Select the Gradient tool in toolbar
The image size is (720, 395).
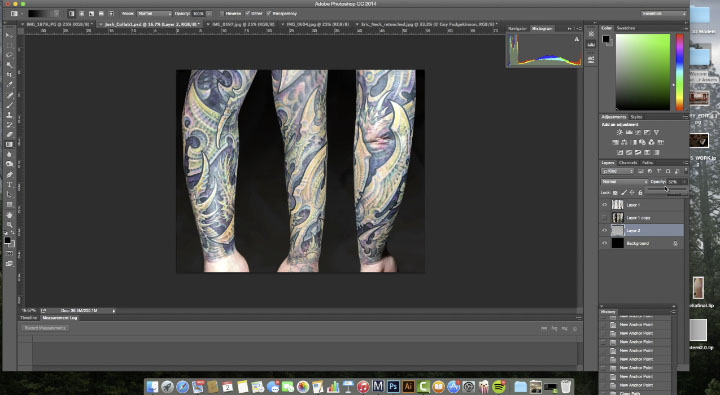pos(9,145)
